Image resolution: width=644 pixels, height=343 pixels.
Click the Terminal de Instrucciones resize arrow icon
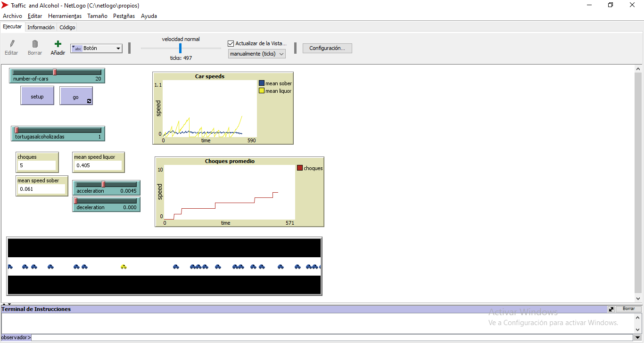(x=611, y=309)
